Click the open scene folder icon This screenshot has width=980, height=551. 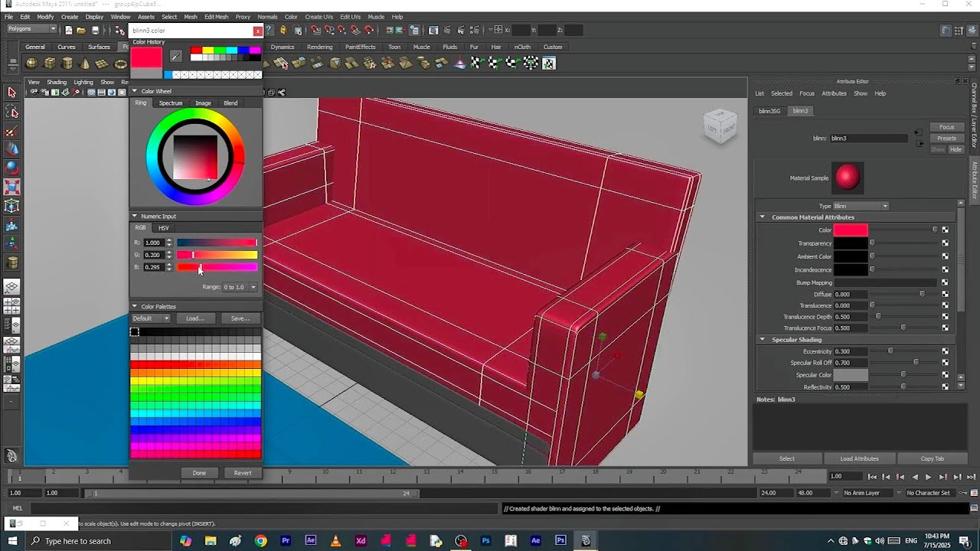point(81,31)
